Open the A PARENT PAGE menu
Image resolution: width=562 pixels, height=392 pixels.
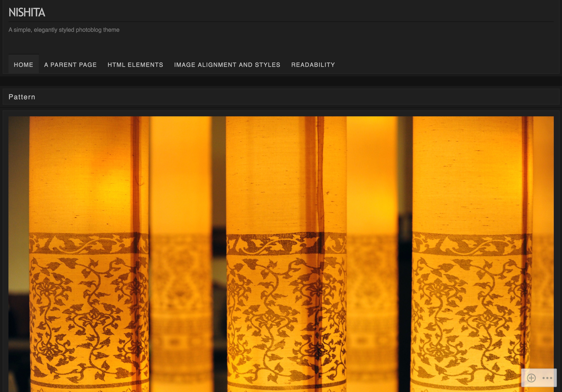[x=70, y=65]
